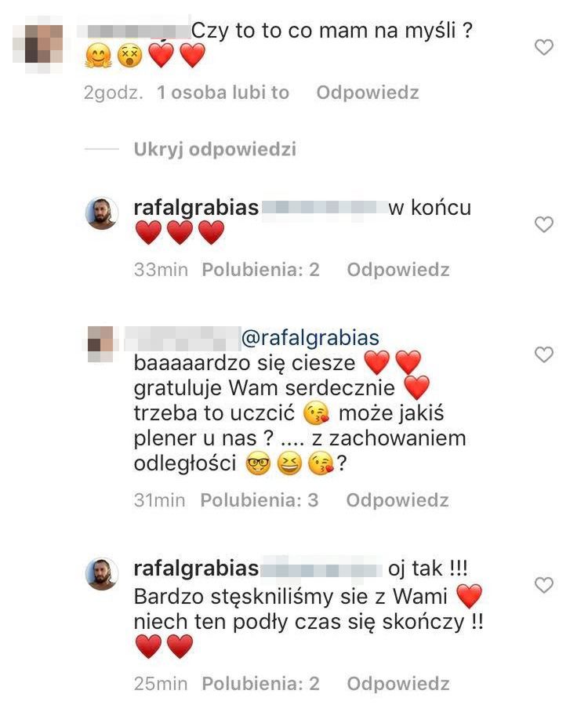Open rafalgrabias username on "oj tak" reply
Viewport: 588px width, 712px height.
pos(196,569)
